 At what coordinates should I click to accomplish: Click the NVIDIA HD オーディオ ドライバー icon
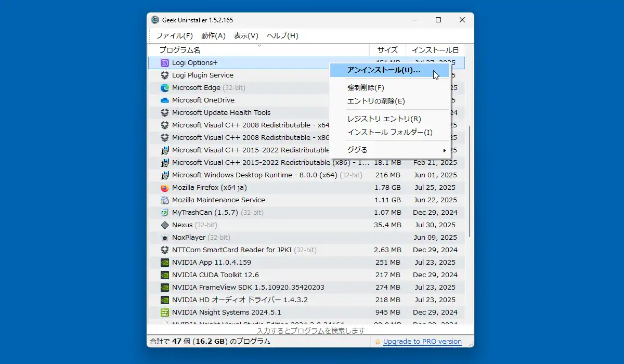[x=165, y=300]
